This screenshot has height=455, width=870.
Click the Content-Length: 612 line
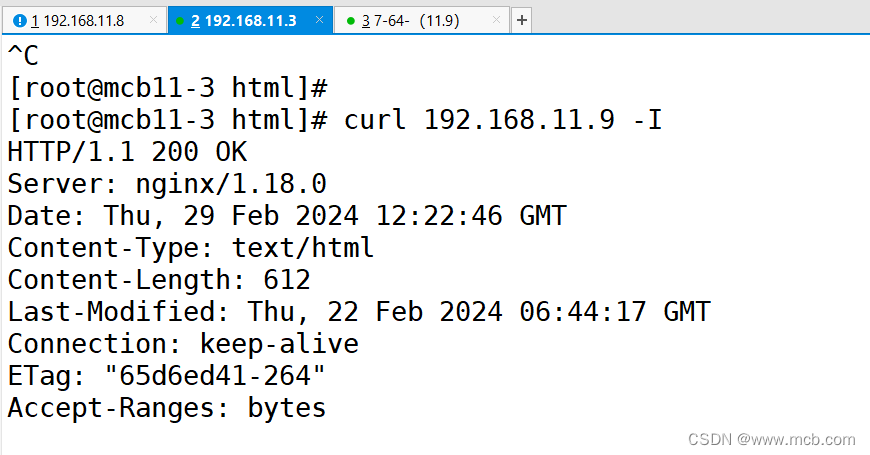pyautogui.click(x=159, y=280)
